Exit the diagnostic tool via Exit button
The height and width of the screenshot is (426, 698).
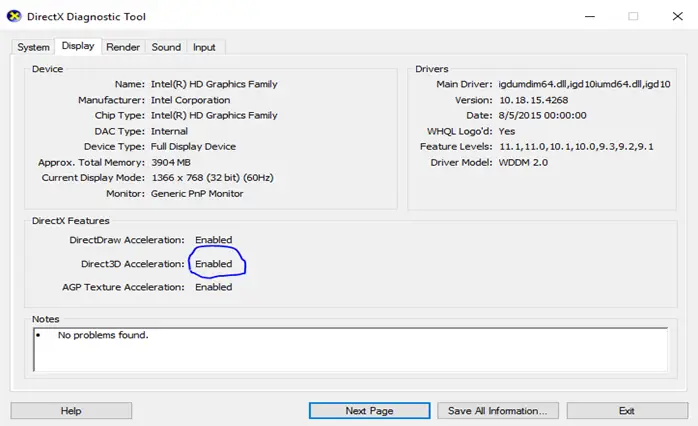(627, 411)
